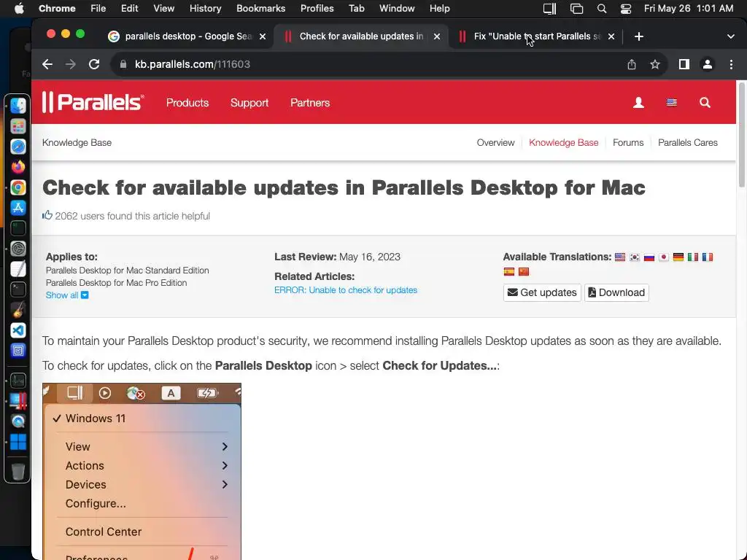Viewport: 747px width, 560px height.
Task: Open Products in Parallels navigation
Action: click(x=187, y=103)
